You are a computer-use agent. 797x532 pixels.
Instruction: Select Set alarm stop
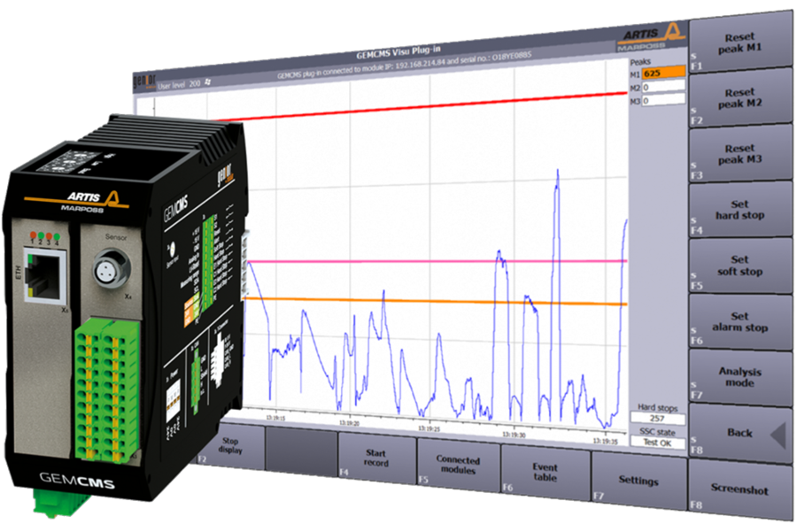coord(740,321)
